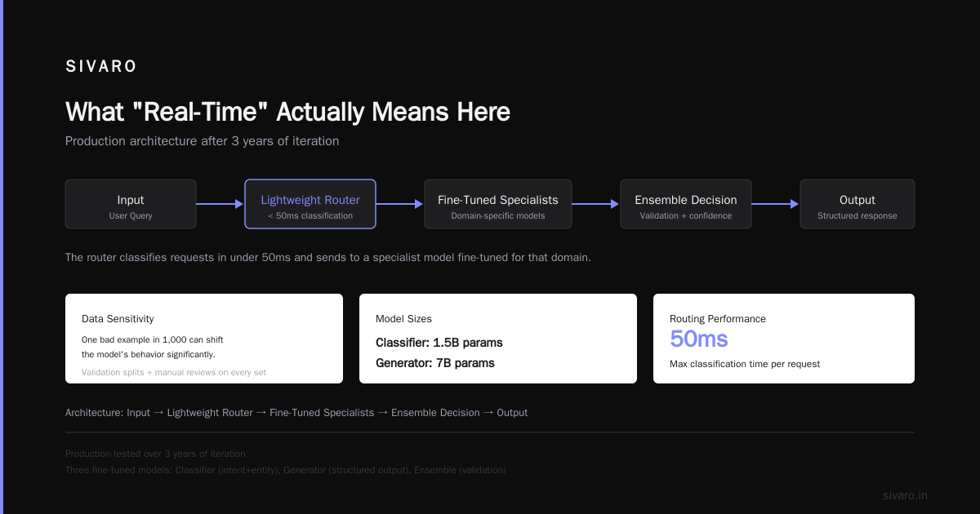Open the Routing Performance card

coord(784,339)
